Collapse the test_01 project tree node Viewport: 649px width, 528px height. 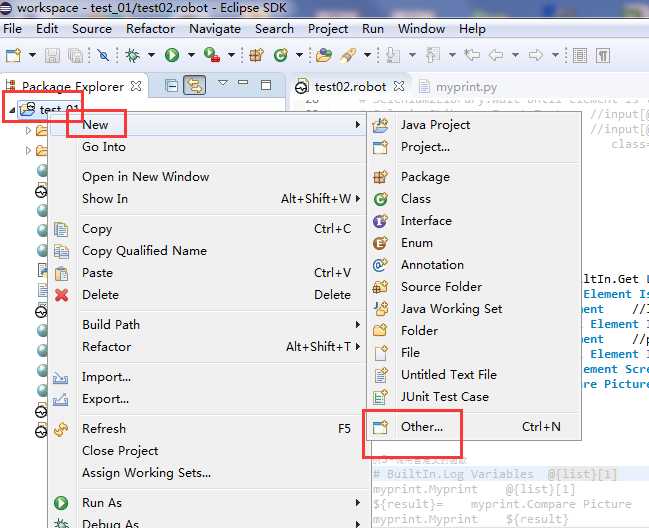[12, 110]
